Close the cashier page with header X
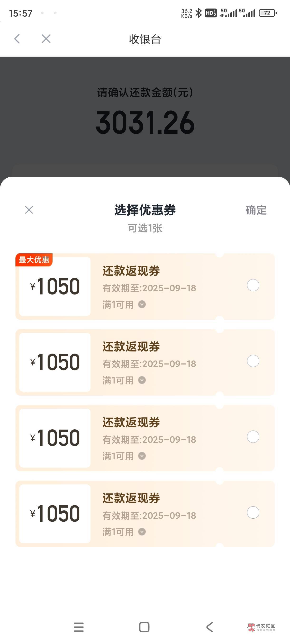 click(x=46, y=39)
